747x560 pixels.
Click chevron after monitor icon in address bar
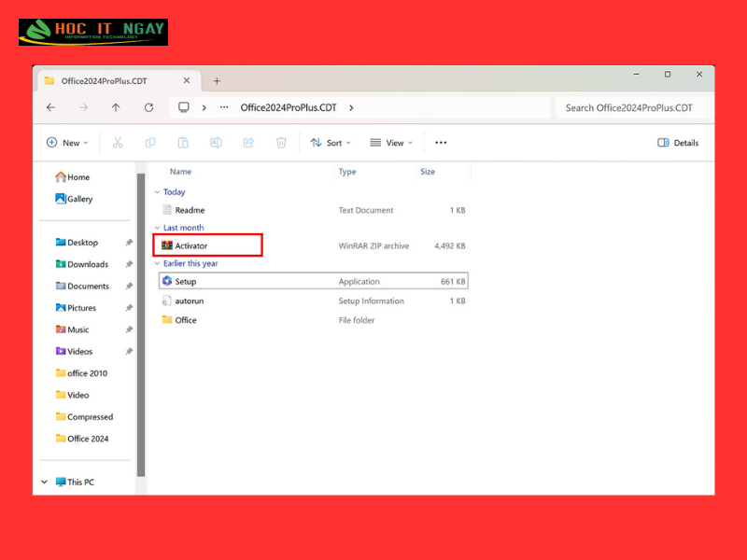(x=204, y=107)
